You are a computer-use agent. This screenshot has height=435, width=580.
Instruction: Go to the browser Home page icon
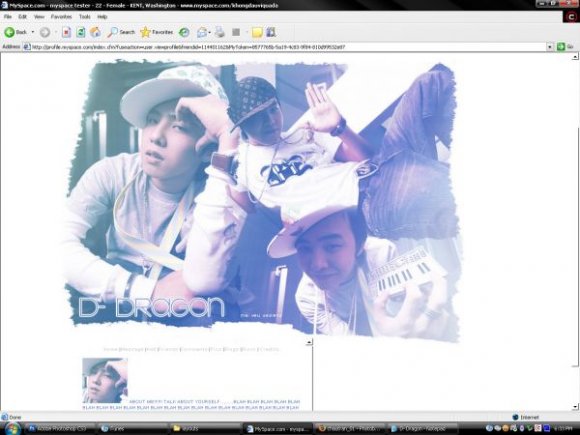click(95, 32)
